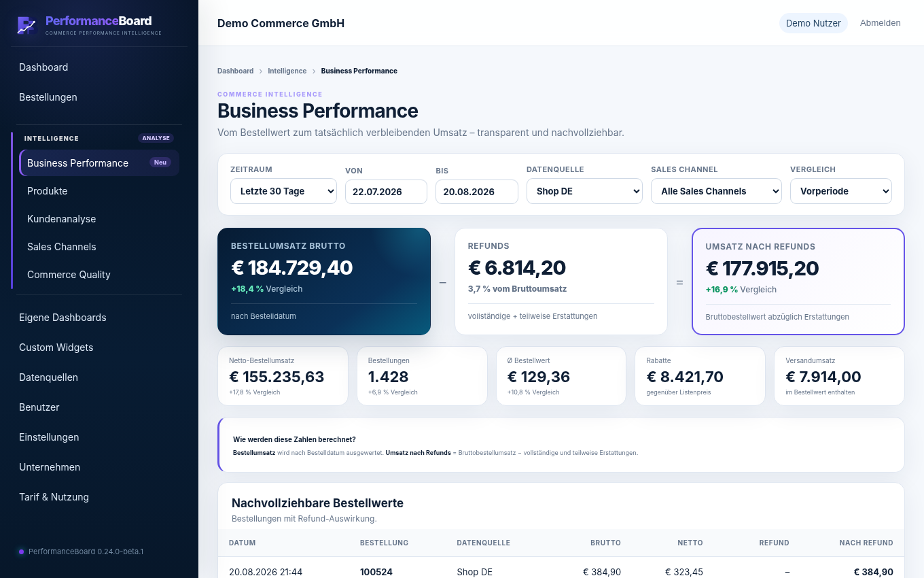Click the Abmelden link
Image resolution: width=924 pixels, height=578 pixels.
[x=881, y=23]
